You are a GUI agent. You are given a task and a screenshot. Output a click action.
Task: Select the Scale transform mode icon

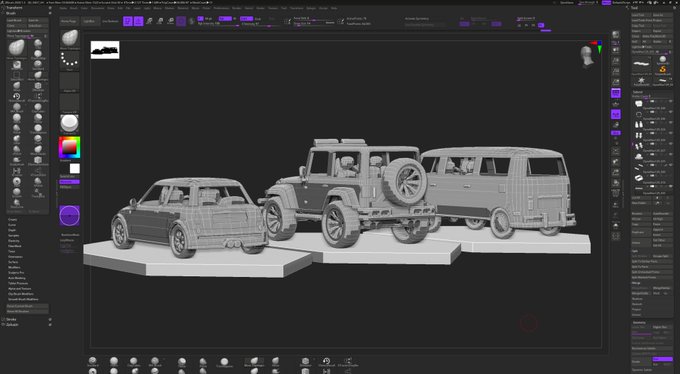click(160, 21)
